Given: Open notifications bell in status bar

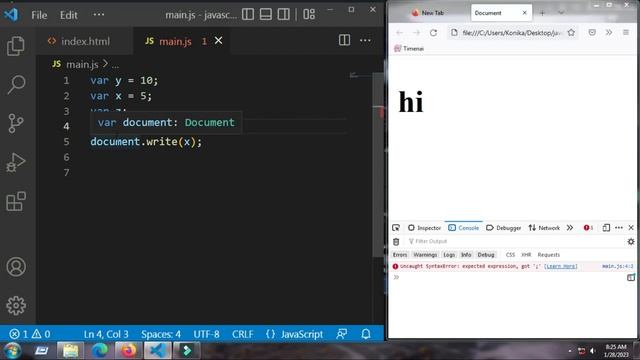Looking at the screenshot, I should (x=366, y=334).
